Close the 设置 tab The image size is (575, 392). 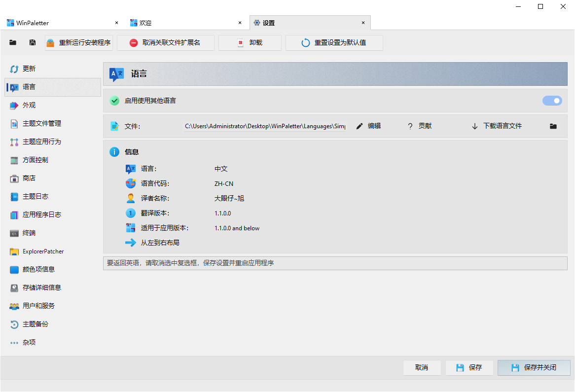(x=363, y=23)
